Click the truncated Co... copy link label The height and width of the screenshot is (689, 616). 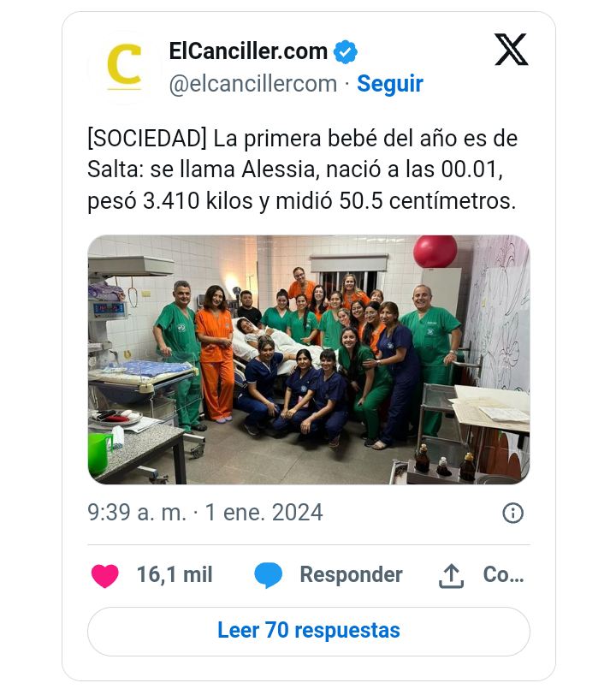pyautogui.click(x=504, y=574)
